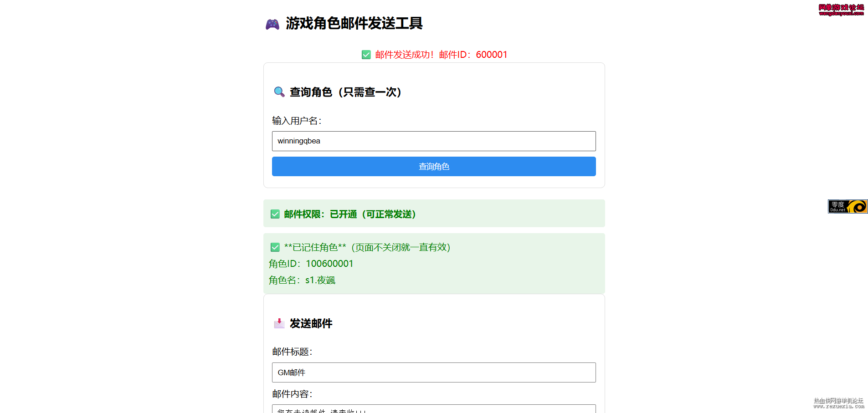Click the 发送邮件 section heading
Screen dimensions: 868x413
311,324
